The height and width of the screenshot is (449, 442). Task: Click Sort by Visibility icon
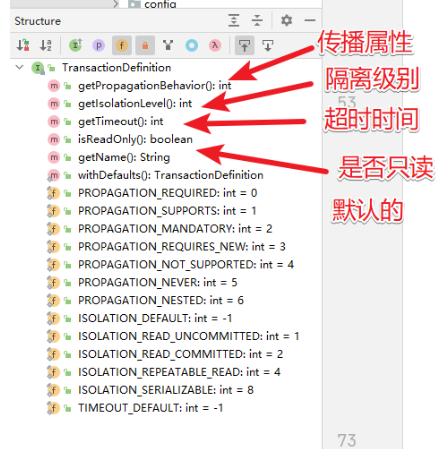click(23, 45)
